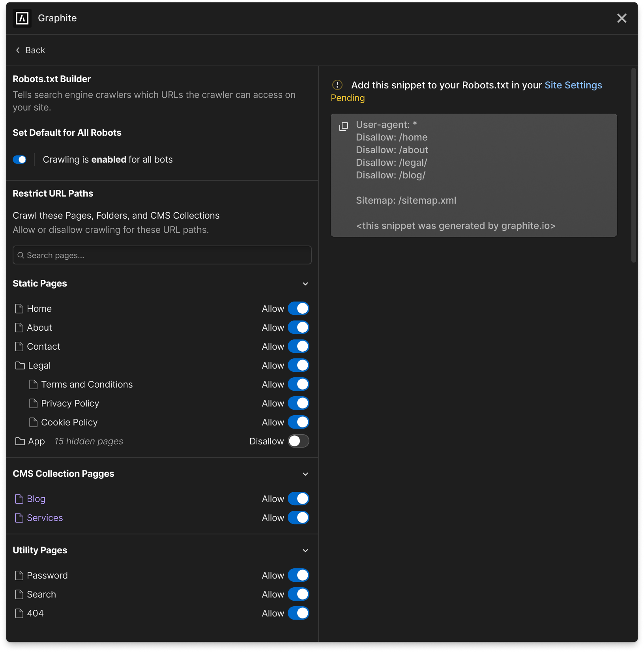Click the Search pages input field
The width and height of the screenshot is (644, 652).
[x=162, y=255]
